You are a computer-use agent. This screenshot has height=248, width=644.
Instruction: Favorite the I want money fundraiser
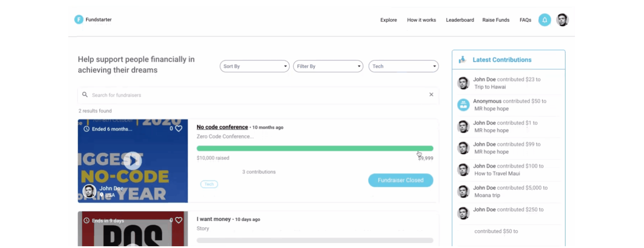pyautogui.click(x=179, y=220)
